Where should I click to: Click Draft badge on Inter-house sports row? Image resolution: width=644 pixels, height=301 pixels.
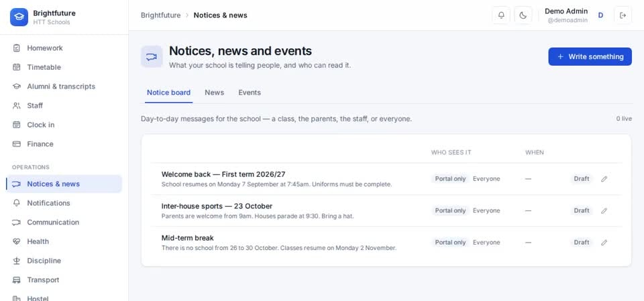coord(582,210)
